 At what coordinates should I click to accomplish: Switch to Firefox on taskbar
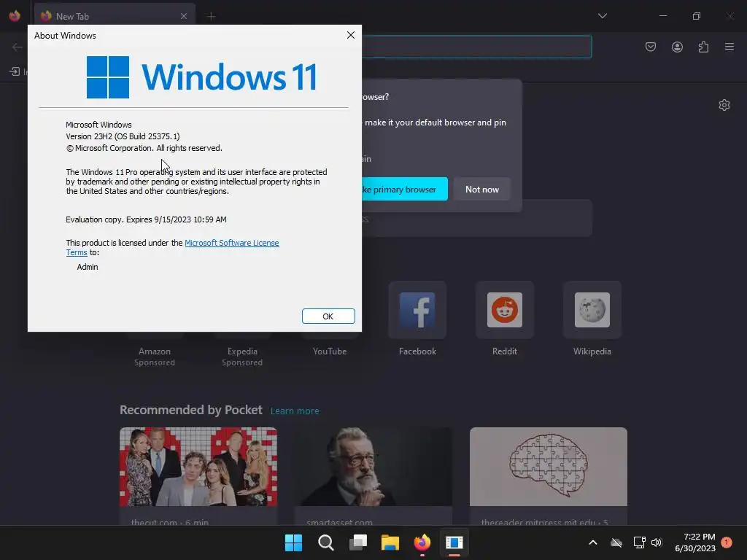[422, 542]
